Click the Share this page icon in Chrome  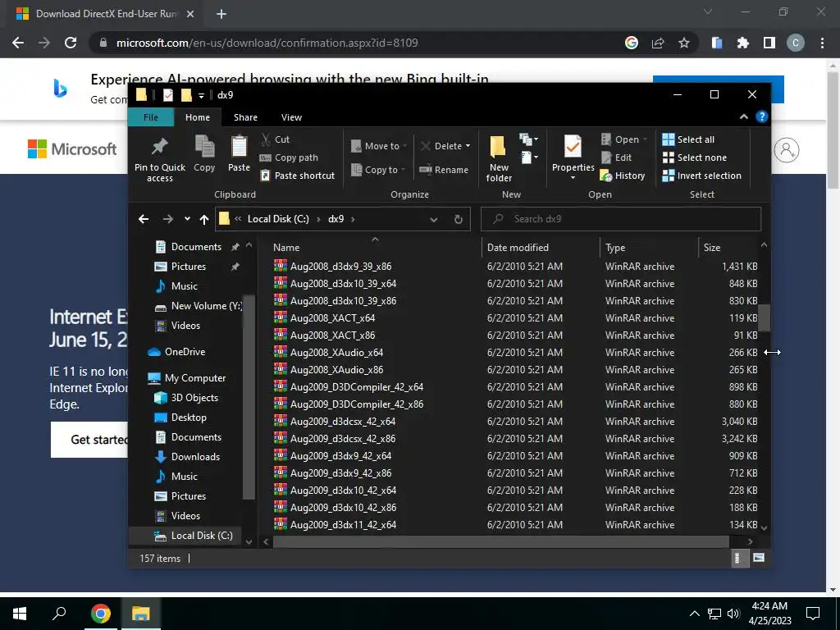(658, 43)
